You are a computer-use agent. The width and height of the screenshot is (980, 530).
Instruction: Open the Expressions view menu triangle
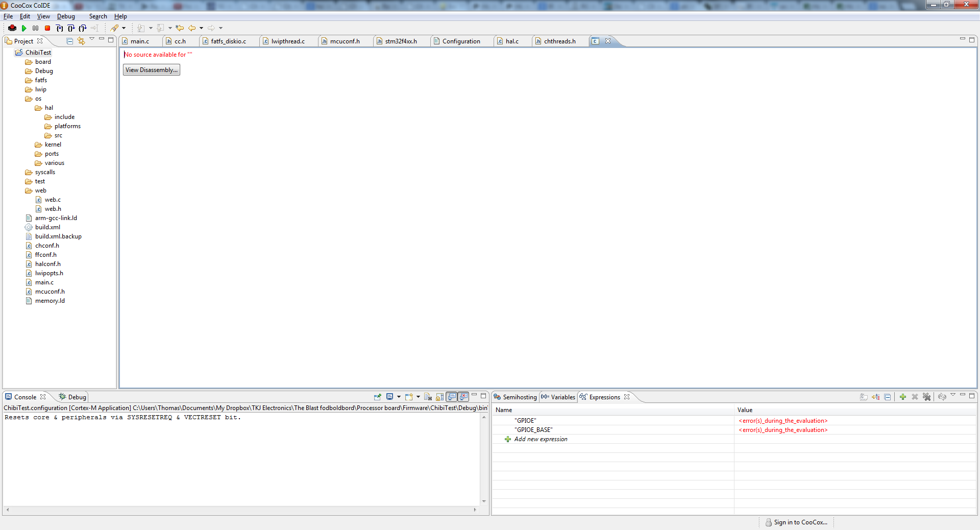[x=953, y=395]
